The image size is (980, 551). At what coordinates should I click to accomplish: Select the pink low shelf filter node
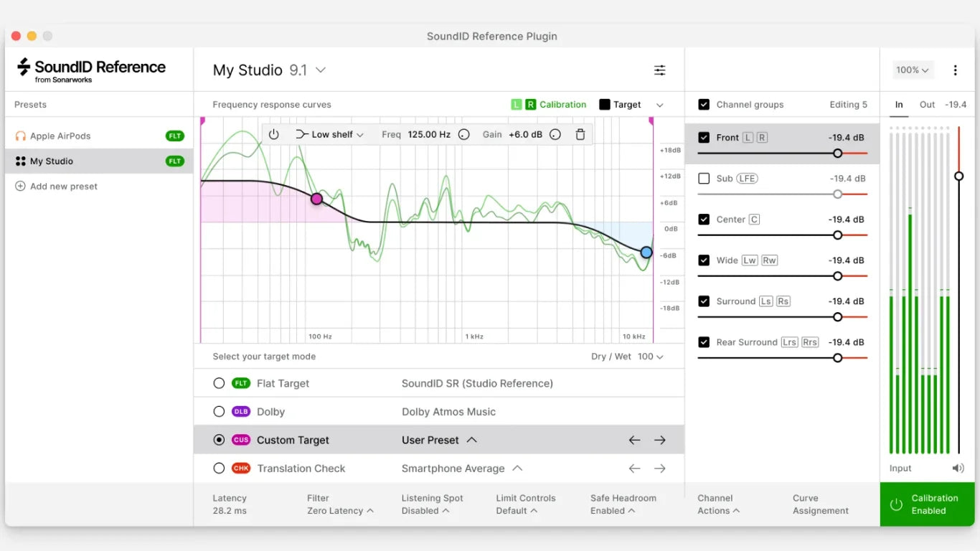tap(316, 199)
